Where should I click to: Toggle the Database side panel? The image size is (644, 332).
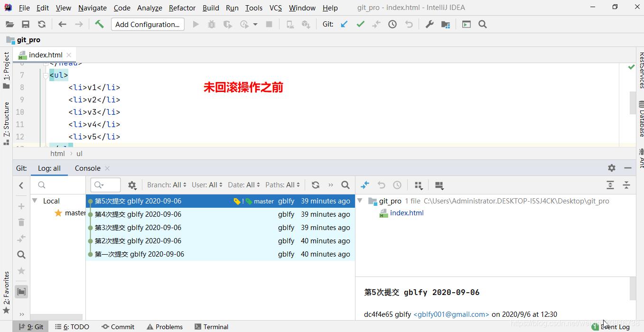coord(641,119)
